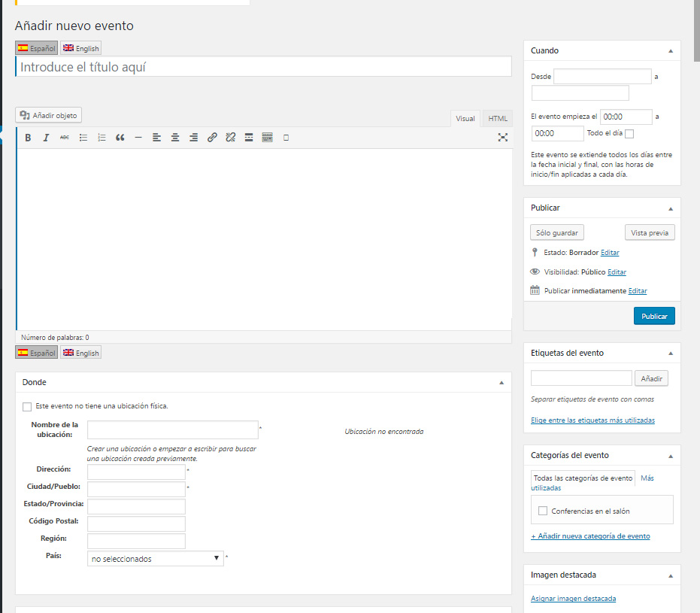
Task: Collapse the Cuando panel
Action: pyautogui.click(x=670, y=50)
